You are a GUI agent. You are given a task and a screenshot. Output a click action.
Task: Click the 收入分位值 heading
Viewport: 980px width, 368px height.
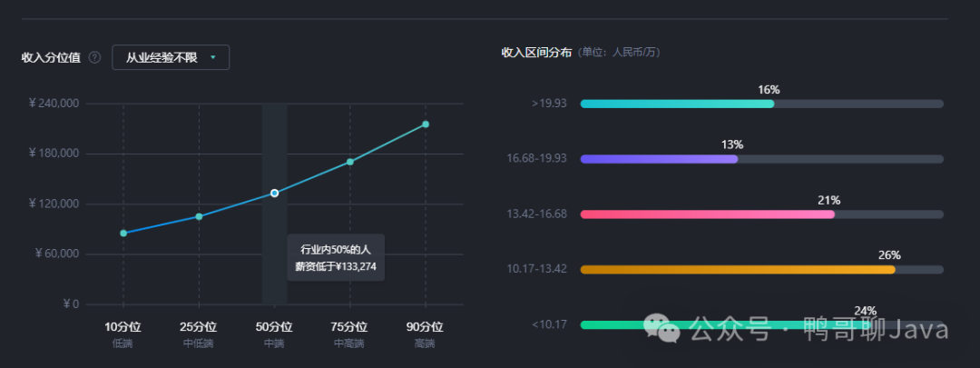(51, 57)
